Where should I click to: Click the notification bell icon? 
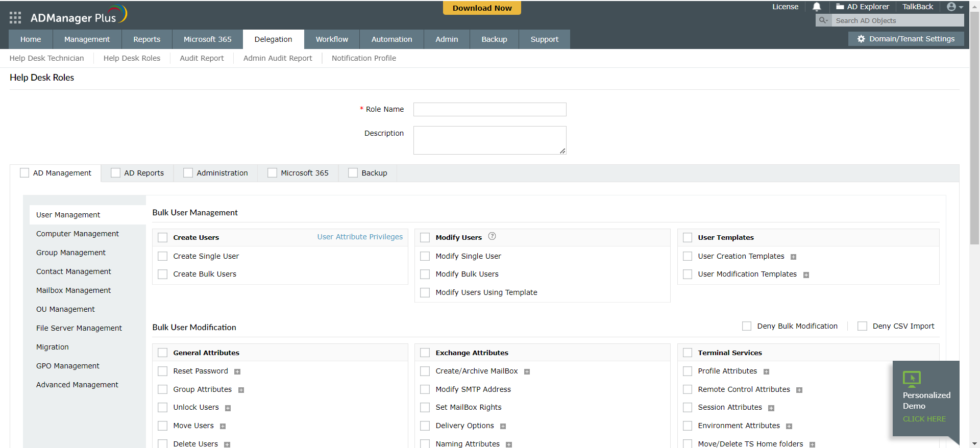pyautogui.click(x=817, y=7)
